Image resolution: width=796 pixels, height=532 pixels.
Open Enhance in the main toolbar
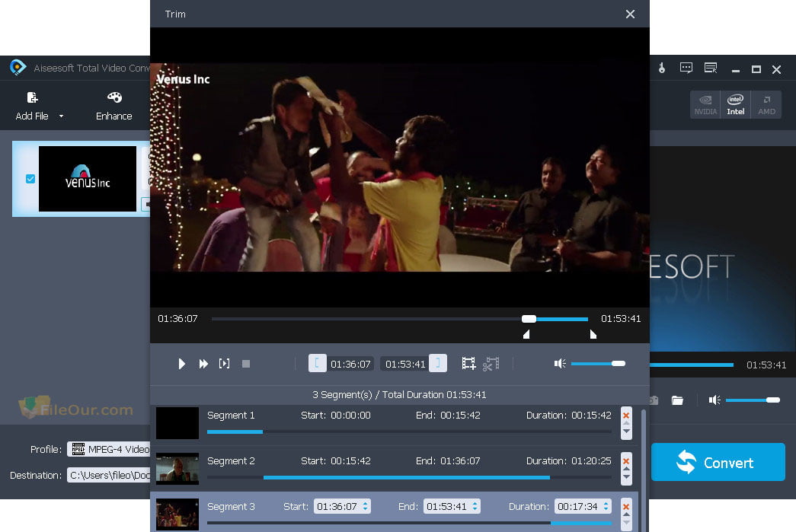[x=113, y=106]
